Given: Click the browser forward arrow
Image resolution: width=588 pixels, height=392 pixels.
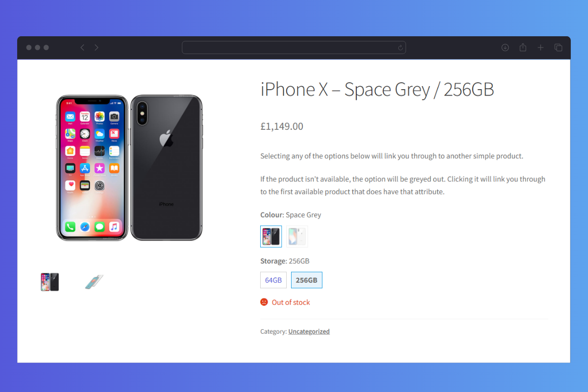Looking at the screenshot, I should click(97, 48).
